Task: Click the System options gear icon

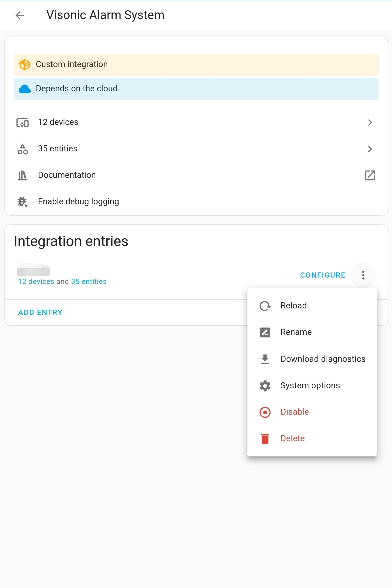Action: coord(265,385)
